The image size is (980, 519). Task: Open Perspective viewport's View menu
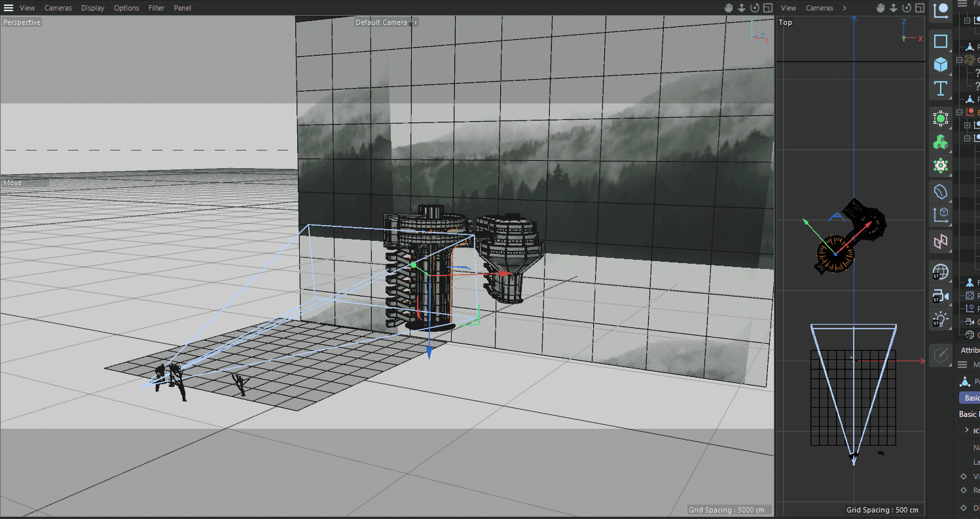[27, 8]
